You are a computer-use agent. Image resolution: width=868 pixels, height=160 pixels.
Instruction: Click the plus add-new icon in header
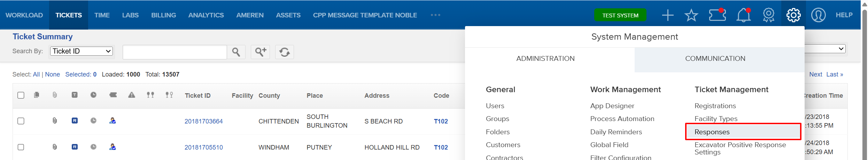(667, 15)
